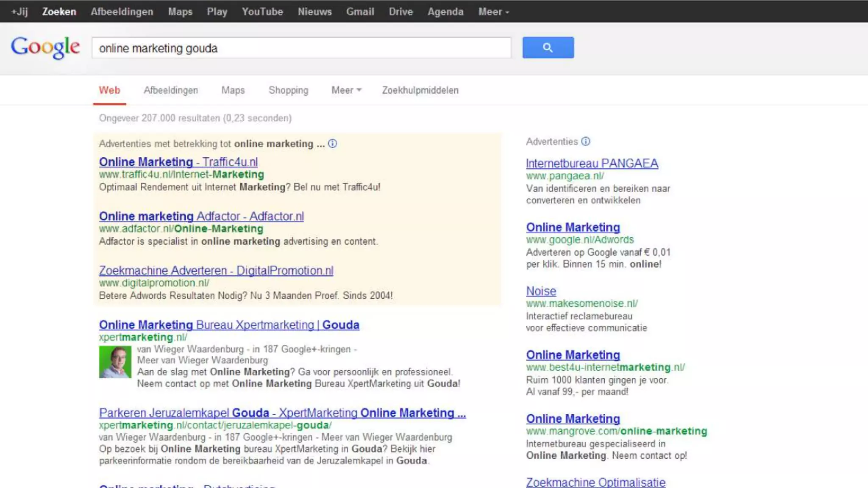The image size is (868, 488).
Task: Expand the Meer dropdown under search box
Action: [x=346, y=90]
